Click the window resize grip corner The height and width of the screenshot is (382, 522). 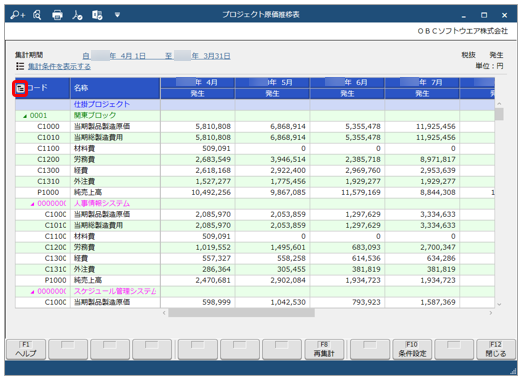[x=513, y=372]
